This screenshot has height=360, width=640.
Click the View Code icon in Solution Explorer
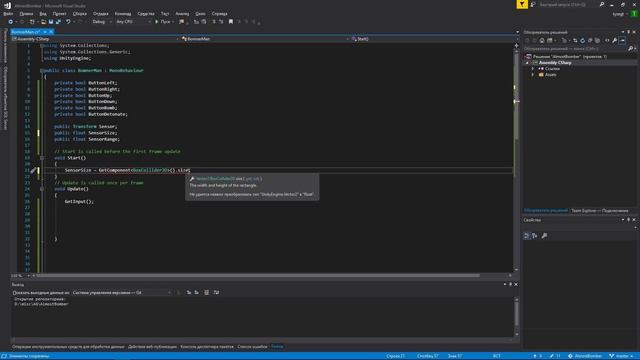[607, 40]
